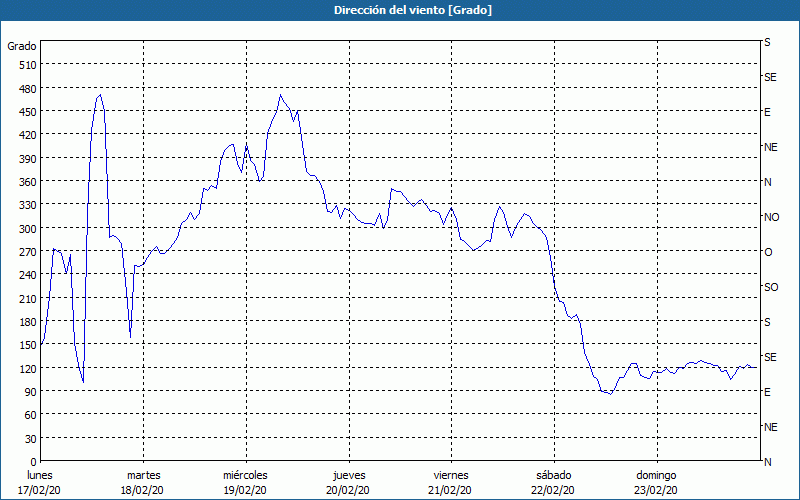Select the 30 degree axis label
Image resolution: width=800 pixels, height=500 pixels.
(x=31, y=439)
